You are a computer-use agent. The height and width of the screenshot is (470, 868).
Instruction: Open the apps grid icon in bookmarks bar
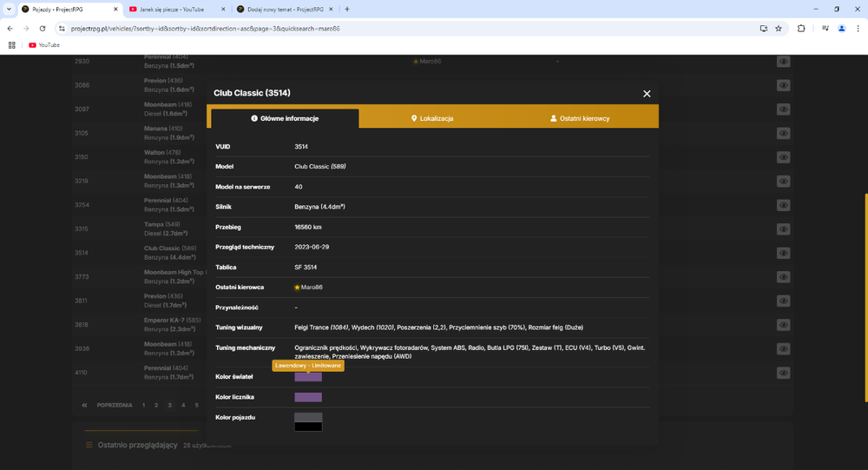(x=11, y=45)
